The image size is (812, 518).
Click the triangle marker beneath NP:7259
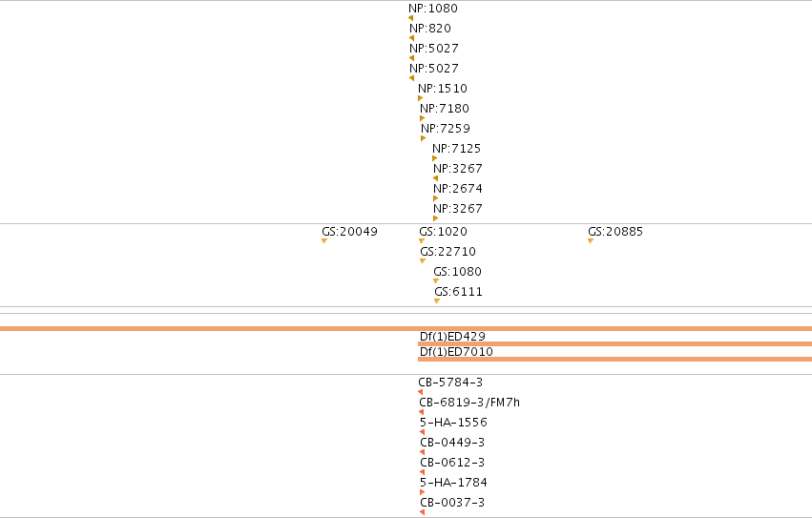pos(423,138)
